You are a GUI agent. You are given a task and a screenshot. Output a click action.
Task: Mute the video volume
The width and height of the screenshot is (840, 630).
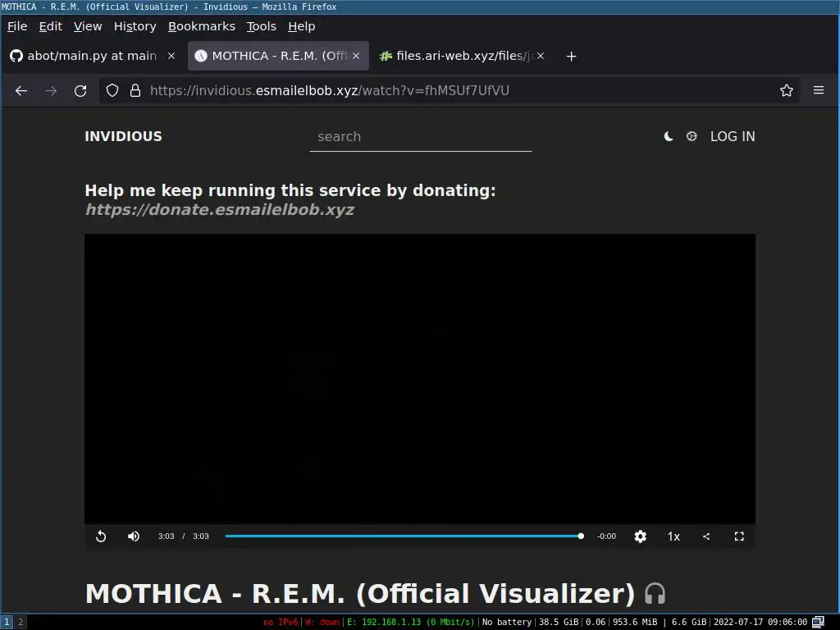click(134, 536)
